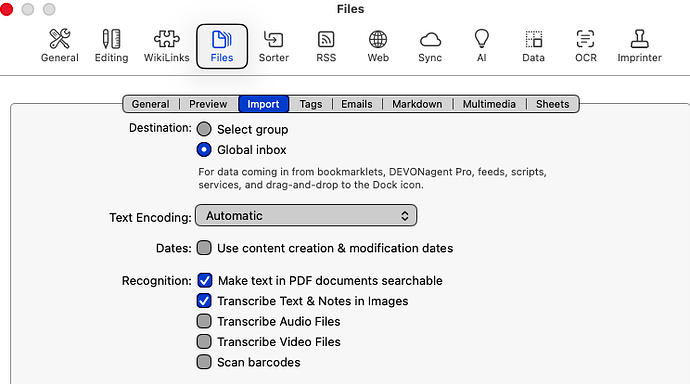Open the RSS feed settings
This screenshot has height=384, width=690.
[x=326, y=46]
